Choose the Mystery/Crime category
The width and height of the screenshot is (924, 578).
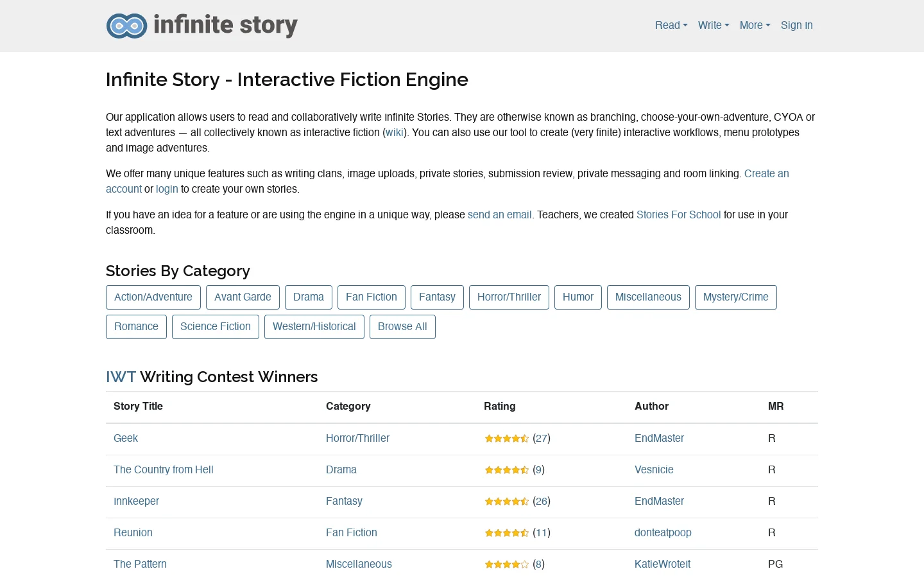[x=736, y=297]
